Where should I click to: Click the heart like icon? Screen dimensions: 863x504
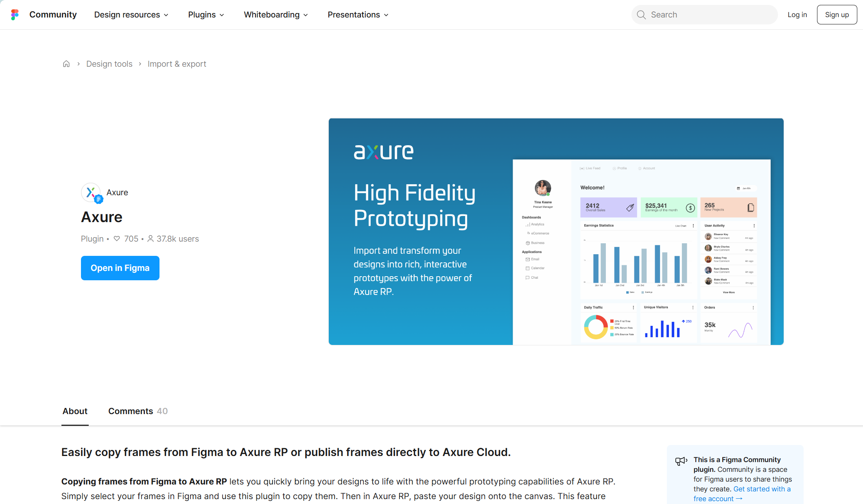point(117,239)
